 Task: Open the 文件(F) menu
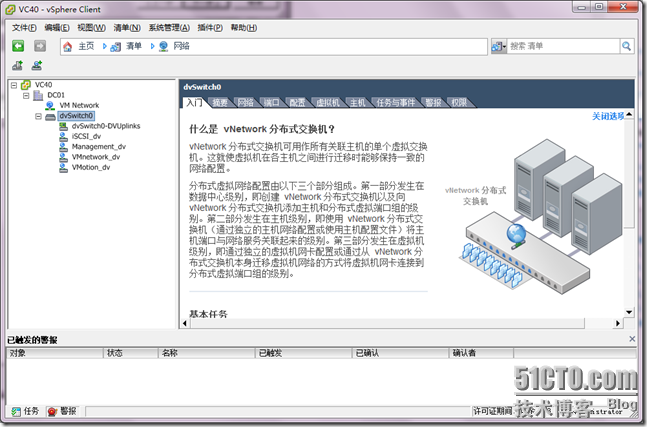pos(24,28)
